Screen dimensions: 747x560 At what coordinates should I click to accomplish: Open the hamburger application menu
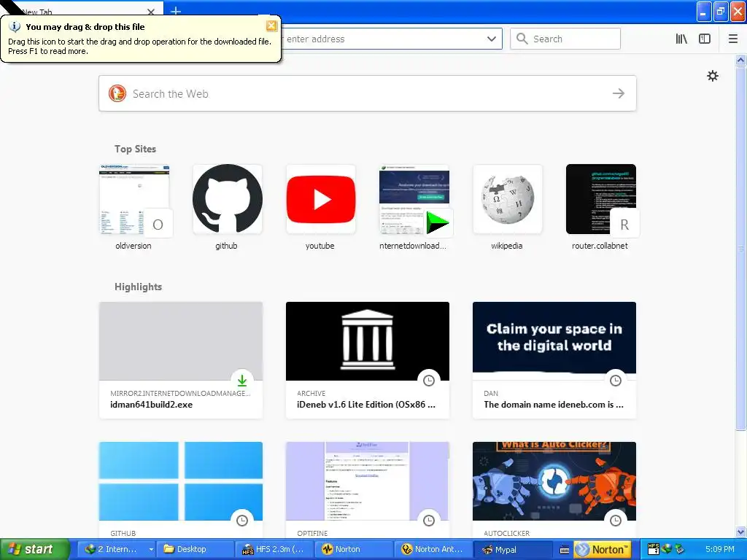pyautogui.click(x=733, y=39)
